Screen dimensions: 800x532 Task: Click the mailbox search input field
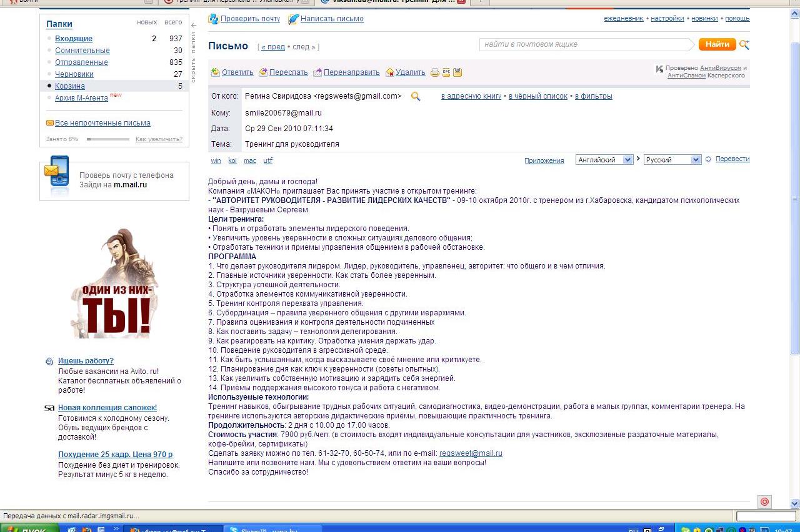pyautogui.click(x=586, y=44)
